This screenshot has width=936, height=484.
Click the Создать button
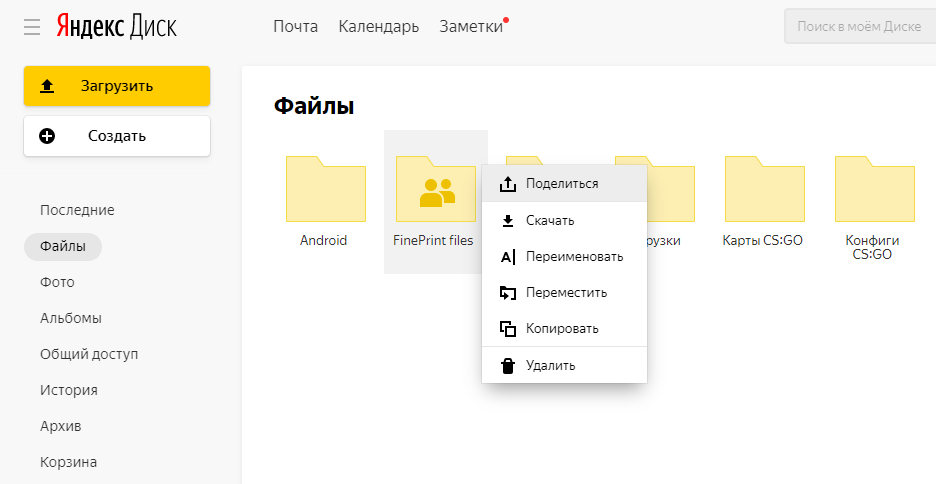pyautogui.click(x=117, y=136)
